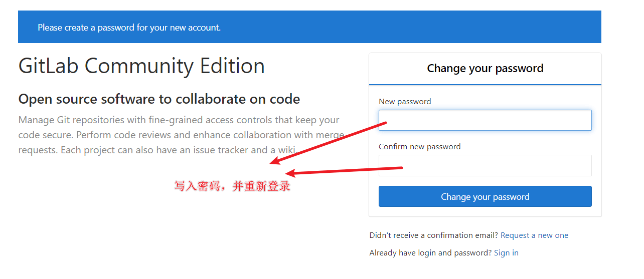Viewport: 644px width, 279px height.
Task: Click the blank panel area below the blue button
Action: pos(485,211)
